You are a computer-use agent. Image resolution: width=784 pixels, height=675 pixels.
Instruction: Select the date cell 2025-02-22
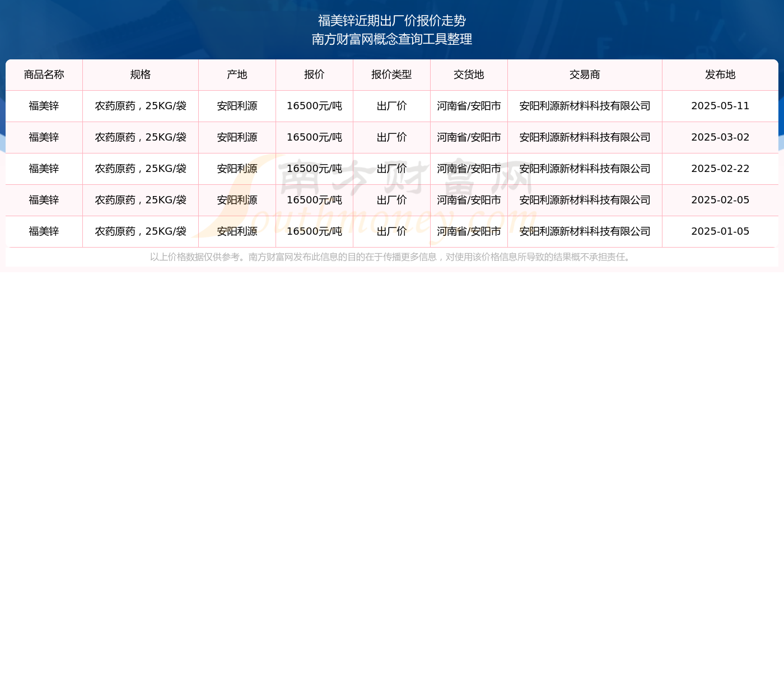tap(721, 169)
